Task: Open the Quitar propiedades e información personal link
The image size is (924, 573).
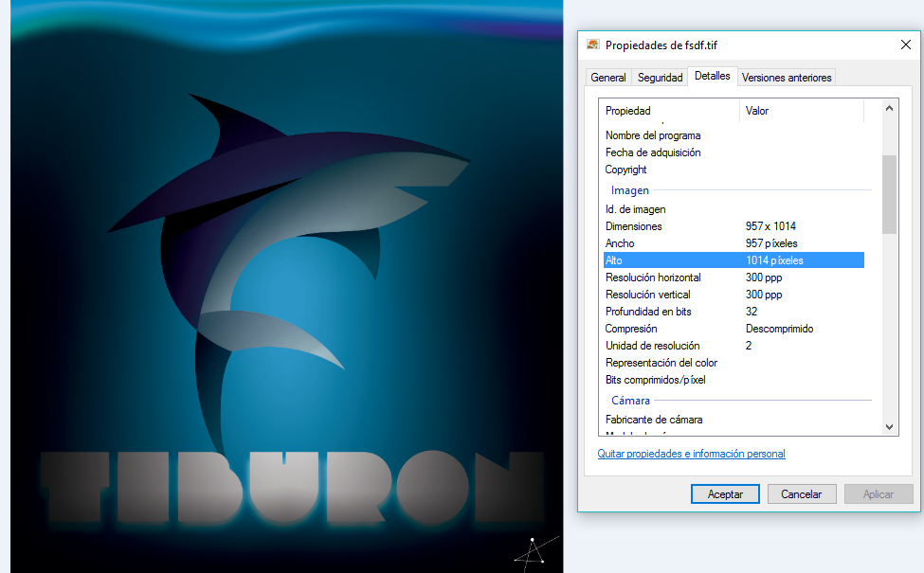Action: click(x=691, y=454)
